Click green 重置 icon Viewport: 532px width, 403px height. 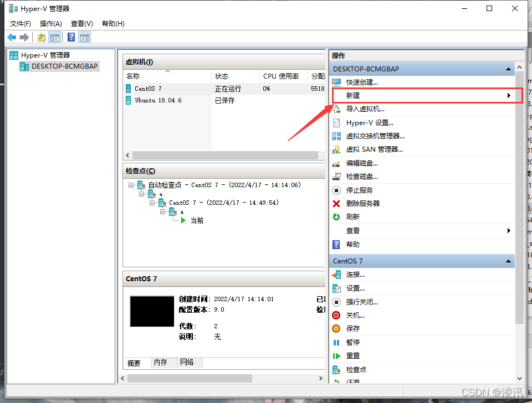point(336,356)
